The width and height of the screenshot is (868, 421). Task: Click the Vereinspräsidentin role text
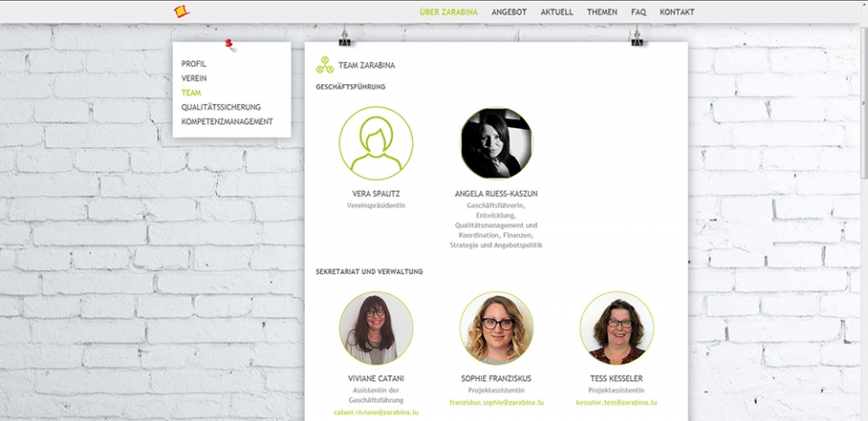376,205
